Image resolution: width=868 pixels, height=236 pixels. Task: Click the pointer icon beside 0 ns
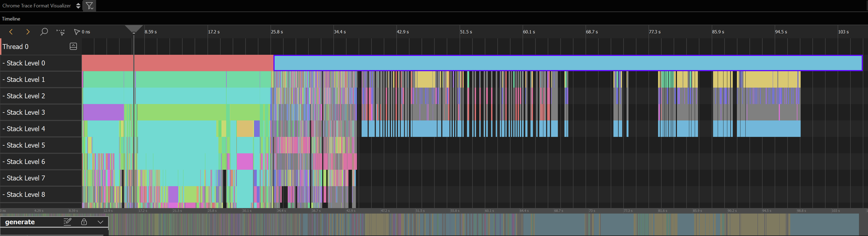(x=77, y=32)
